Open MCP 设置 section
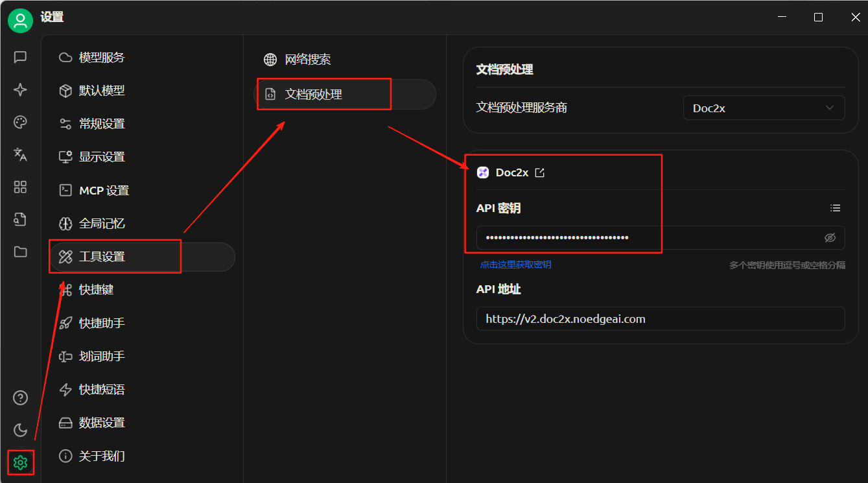The width and height of the screenshot is (868, 483). tap(142, 191)
